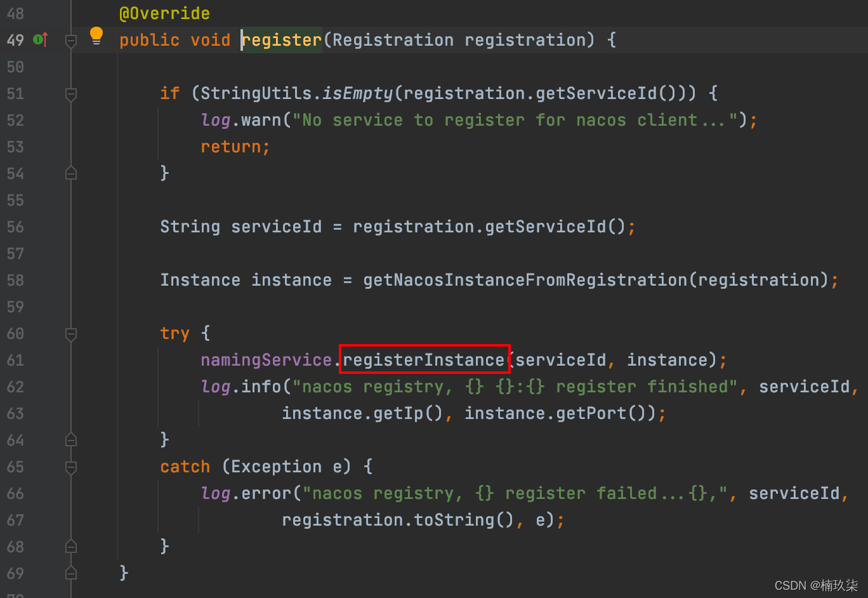868x598 pixels.
Task: Click the 'getIp' method call
Action: pos(398,413)
